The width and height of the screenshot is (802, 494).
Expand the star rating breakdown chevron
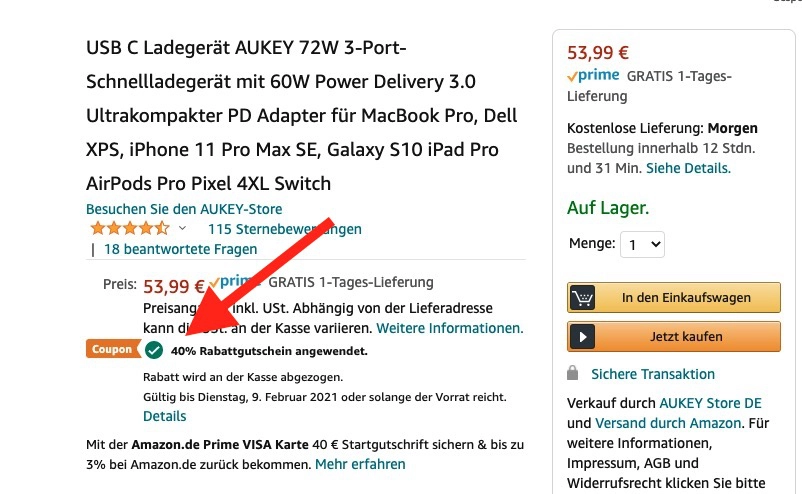(182, 229)
